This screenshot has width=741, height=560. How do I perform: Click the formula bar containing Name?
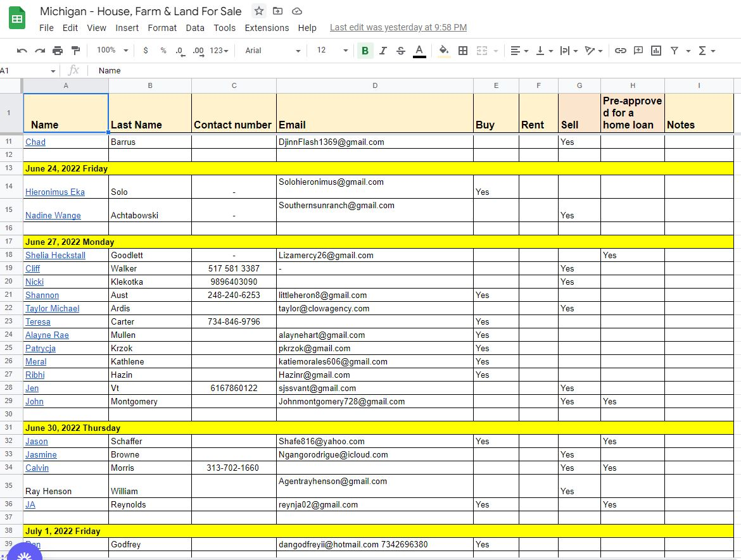pyautogui.click(x=416, y=70)
